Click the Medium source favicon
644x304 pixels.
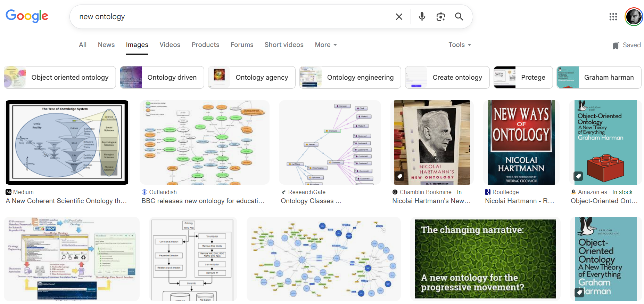coord(9,192)
